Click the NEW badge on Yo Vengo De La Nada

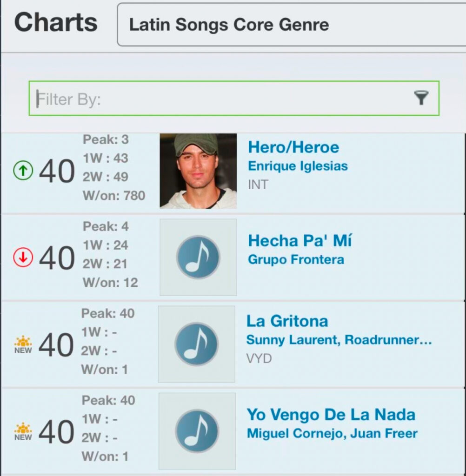pyautogui.click(x=22, y=430)
